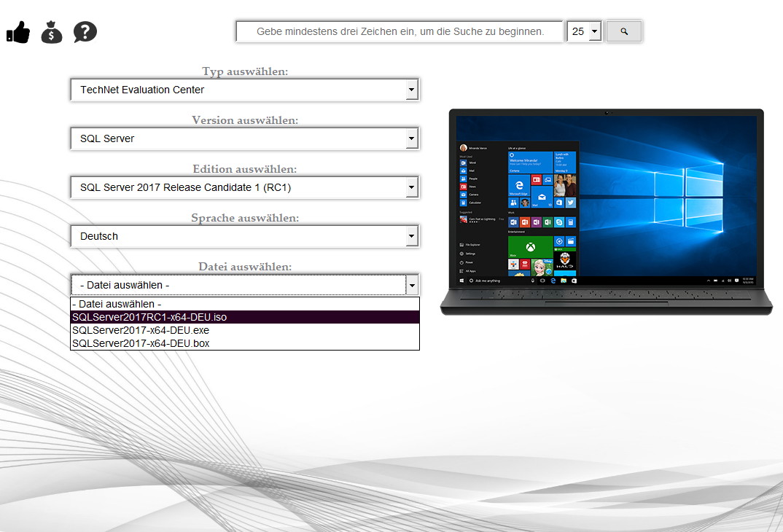Focus the search text field
The width and height of the screenshot is (783, 532).
point(400,31)
